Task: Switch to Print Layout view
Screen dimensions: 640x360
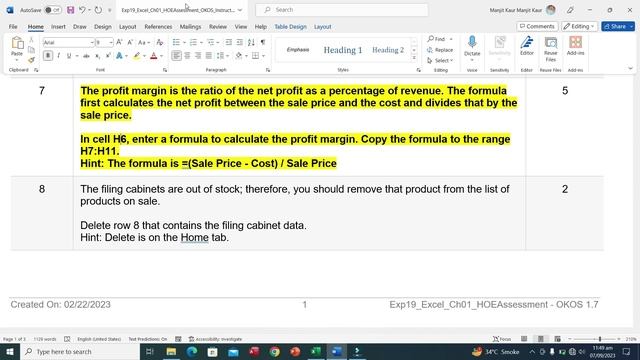Action: (541, 339)
